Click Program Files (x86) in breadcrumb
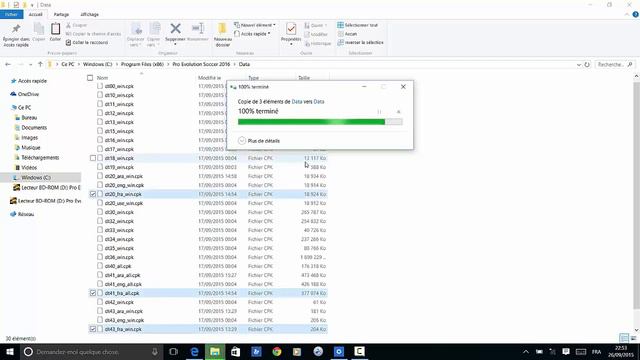This screenshot has width=640, height=360. (142, 64)
